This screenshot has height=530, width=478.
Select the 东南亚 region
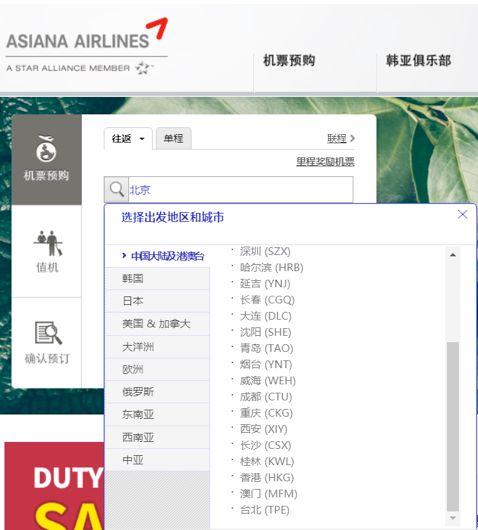pyautogui.click(x=158, y=414)
